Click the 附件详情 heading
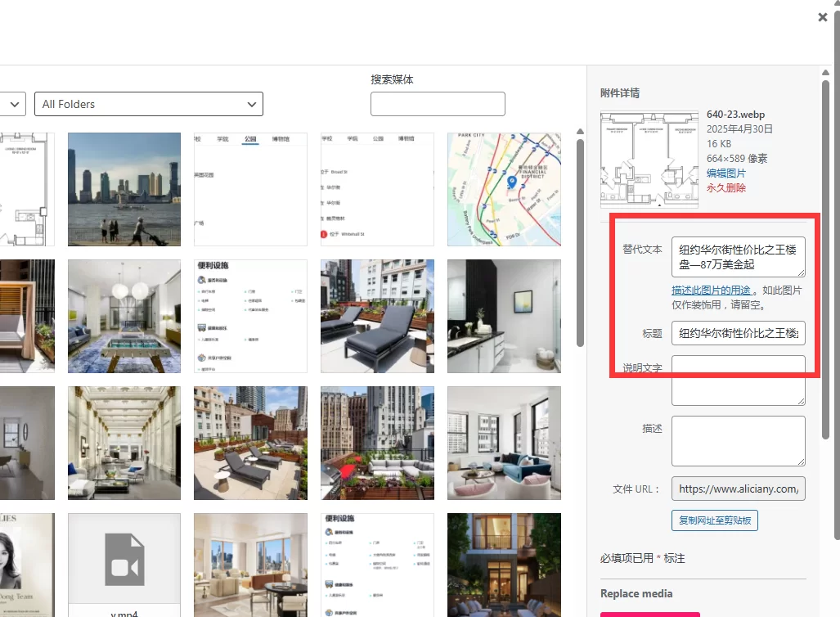 [x=620, y=92]
